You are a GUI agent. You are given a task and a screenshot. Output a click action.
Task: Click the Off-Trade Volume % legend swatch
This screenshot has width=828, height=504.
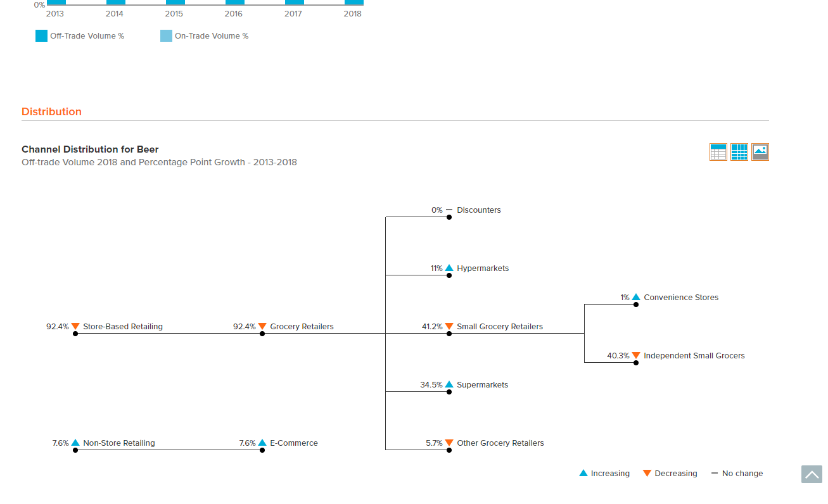click(x=41, y=36)
